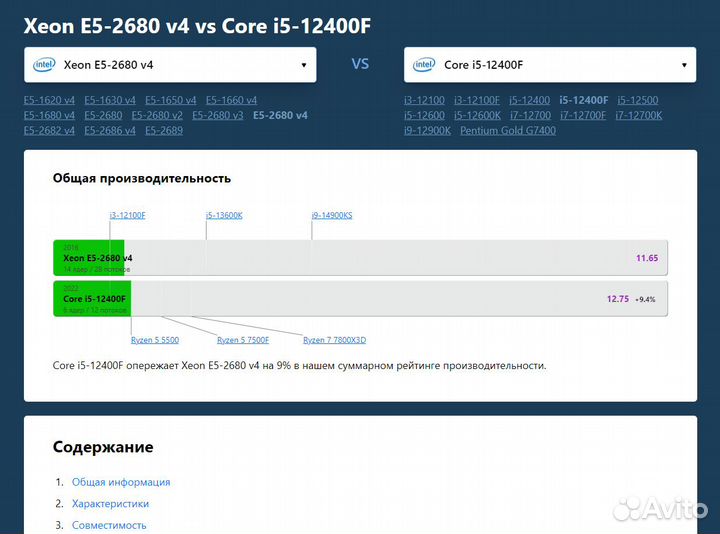Open the Xeon E5-2680 v4 dropdown arrow
720x534 pixels.
pos(304,65)
